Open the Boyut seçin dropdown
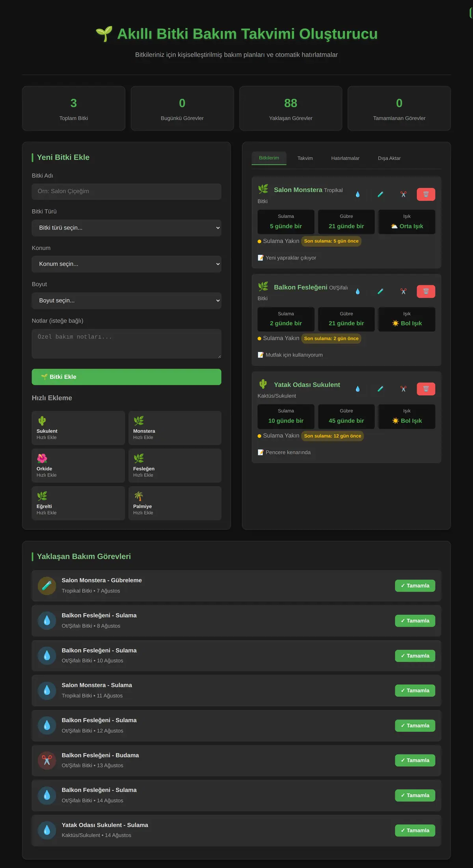Viewport: 473px width, 868px height. [127, 300]
